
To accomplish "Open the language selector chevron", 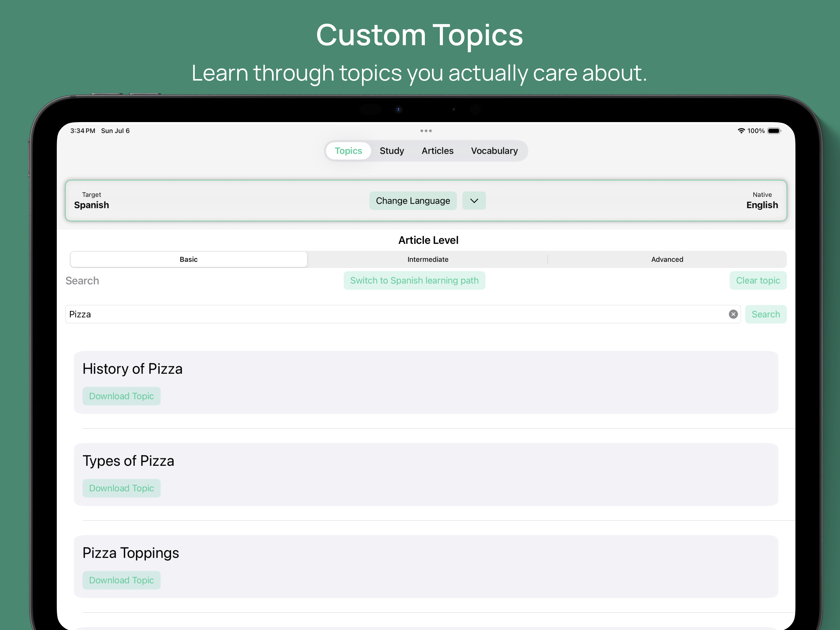I will 473,201.
